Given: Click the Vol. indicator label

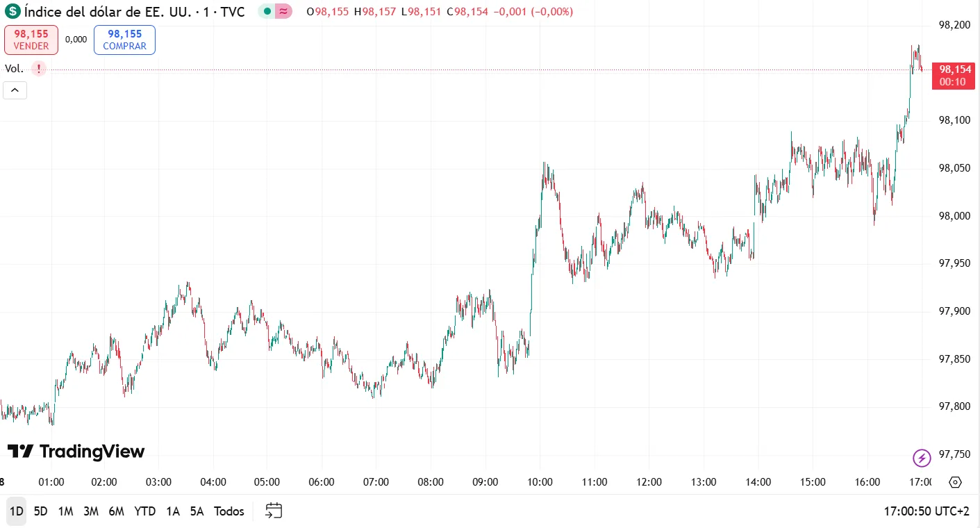Looking at the screenshot, I should 14,68.
